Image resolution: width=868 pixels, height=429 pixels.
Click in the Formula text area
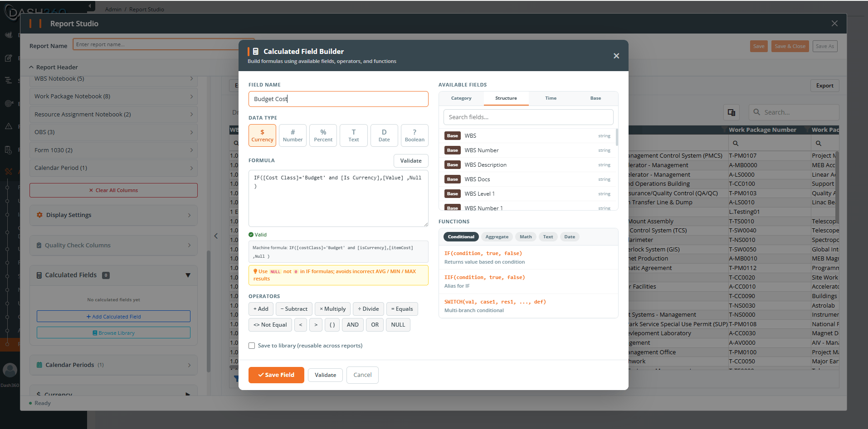pyautogui.click(x=338, y=198)
